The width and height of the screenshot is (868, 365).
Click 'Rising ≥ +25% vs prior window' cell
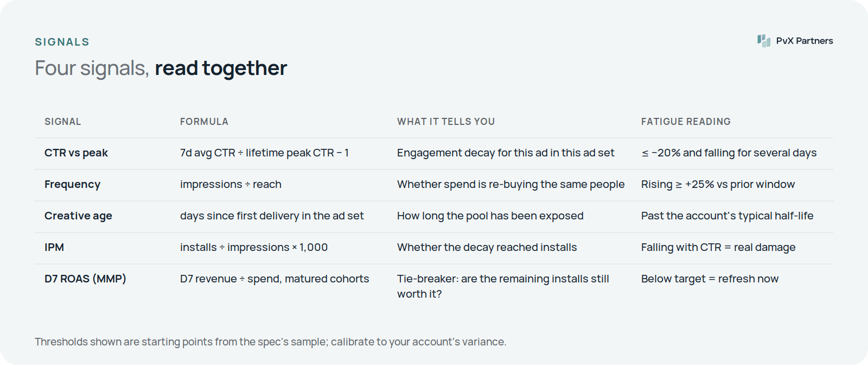pyautogui.click(x=718, y=185)
